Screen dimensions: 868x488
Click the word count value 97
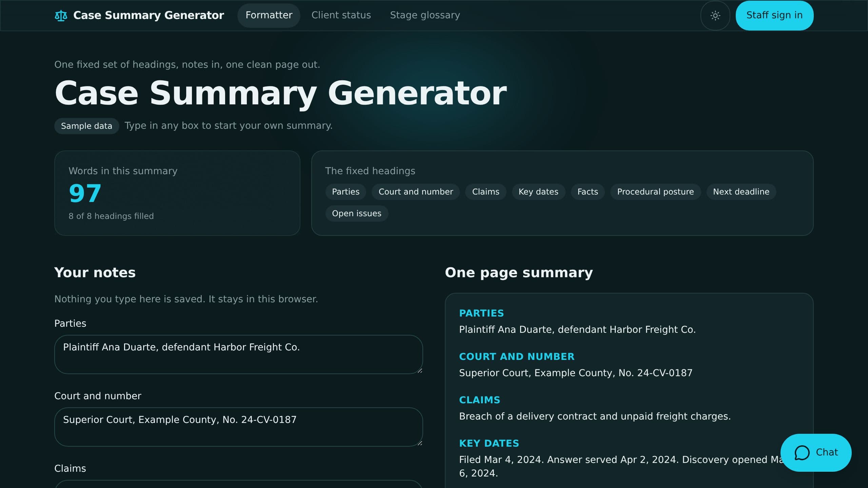85,194
